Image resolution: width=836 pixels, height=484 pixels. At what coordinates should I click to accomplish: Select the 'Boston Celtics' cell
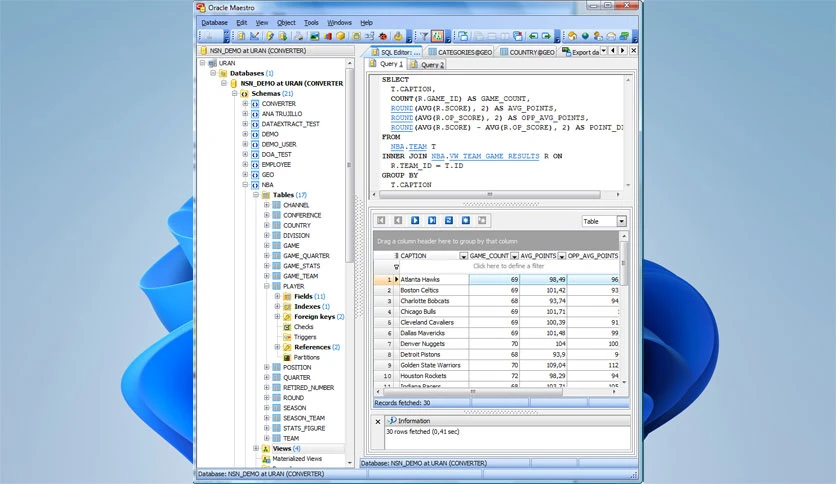(433, 291)
